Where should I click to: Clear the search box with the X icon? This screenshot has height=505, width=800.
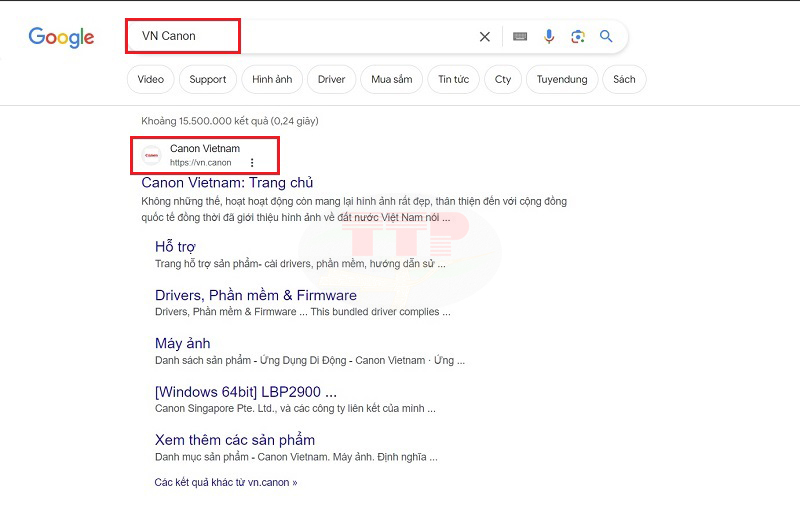click(485, 37)
